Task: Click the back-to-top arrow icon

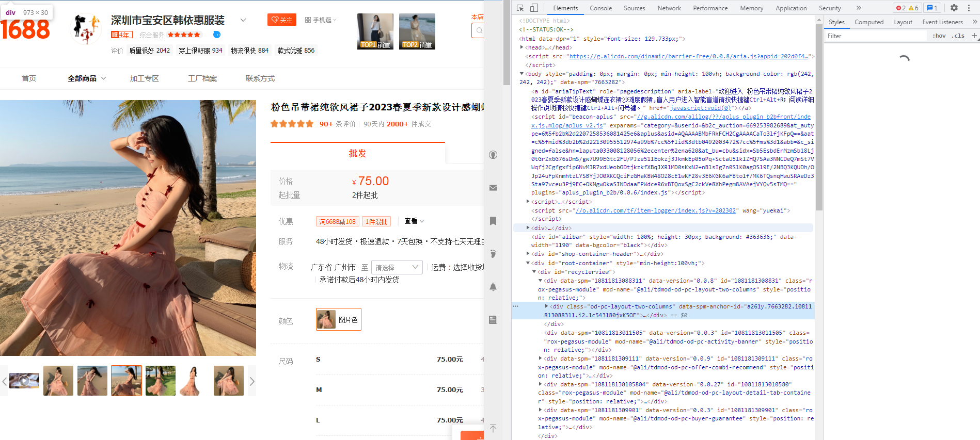Action: pyautogui.click(x=493, y=429)
